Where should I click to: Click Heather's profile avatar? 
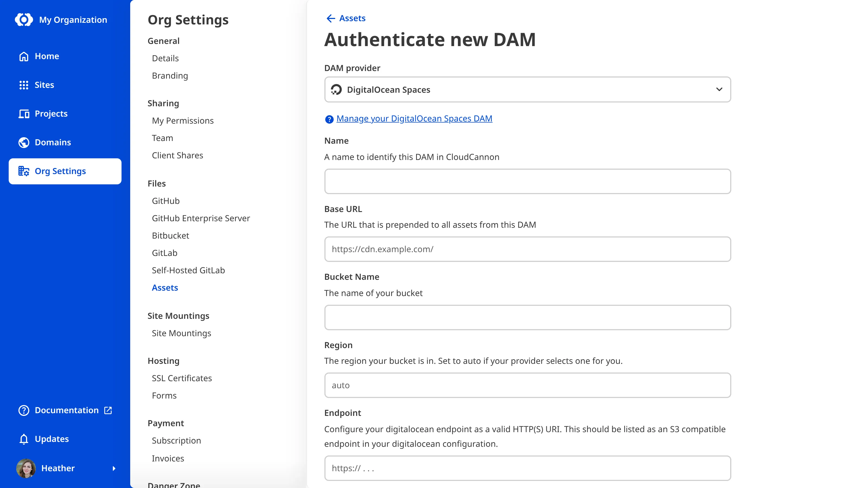point(26,468)
